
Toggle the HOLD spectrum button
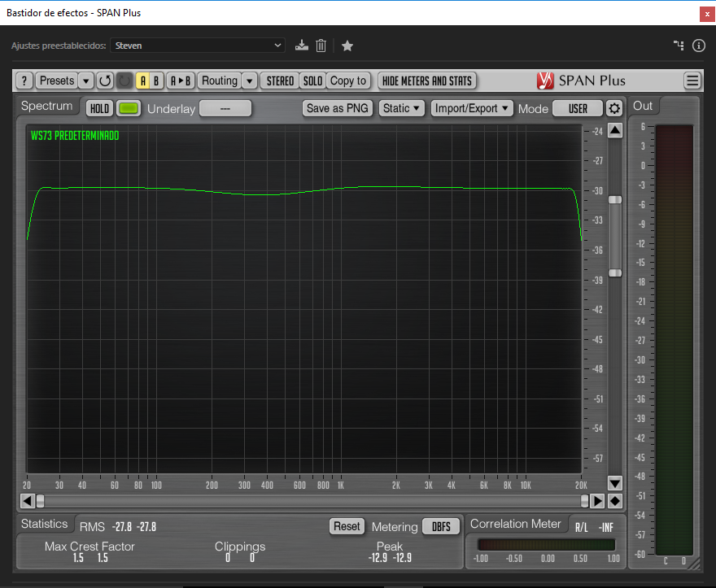click(x=99, y=108)
